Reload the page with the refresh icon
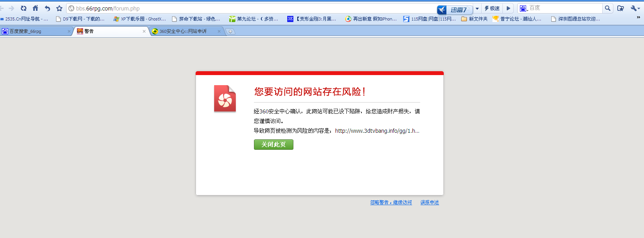644x238 pixels. click(x=24, y=8)
